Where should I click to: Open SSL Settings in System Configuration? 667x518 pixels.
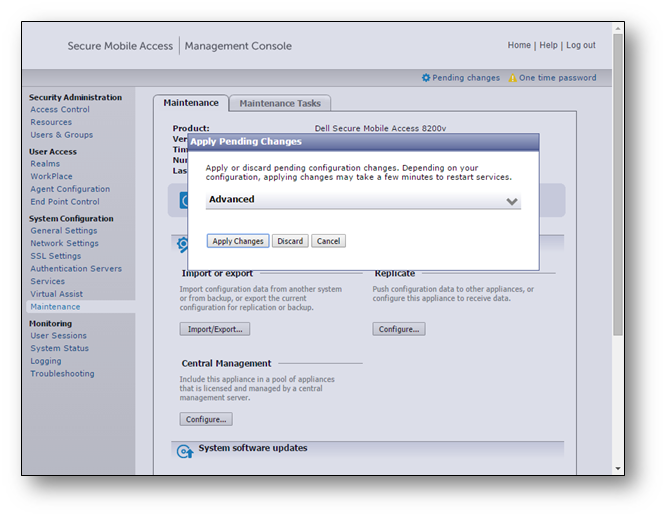click(x=56, y=256)
